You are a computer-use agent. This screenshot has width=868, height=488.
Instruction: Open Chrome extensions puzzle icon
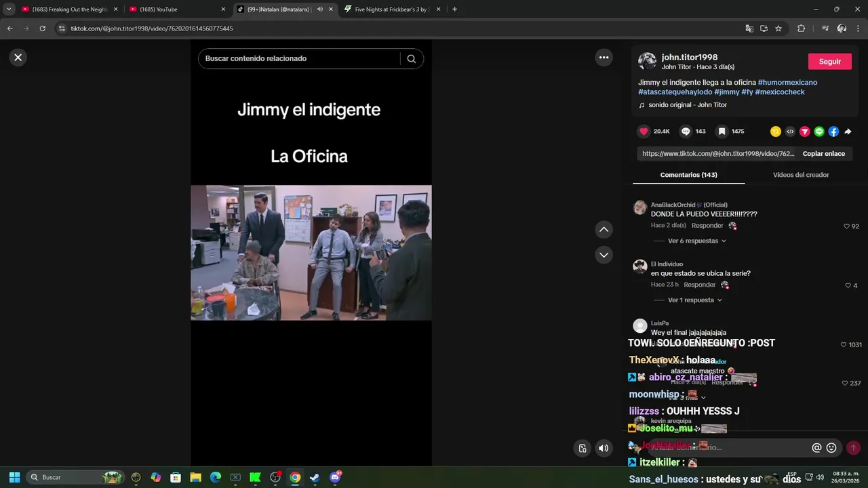(x=801, y=28)
